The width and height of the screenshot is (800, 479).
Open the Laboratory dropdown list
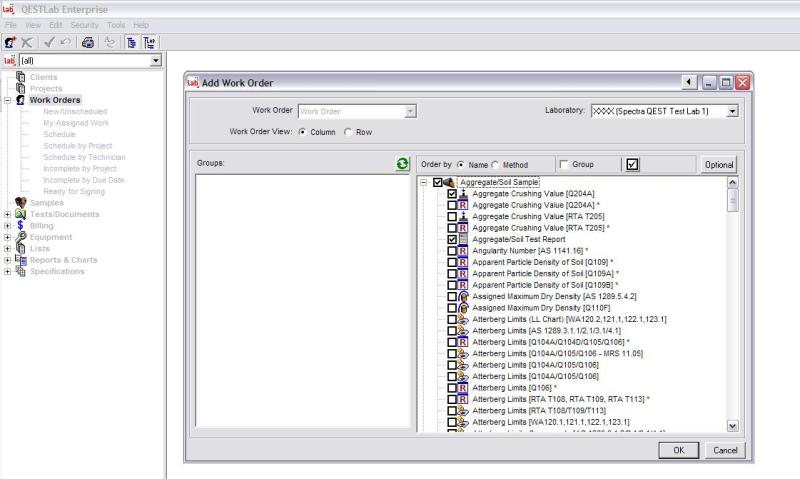(x=732, y=111)
